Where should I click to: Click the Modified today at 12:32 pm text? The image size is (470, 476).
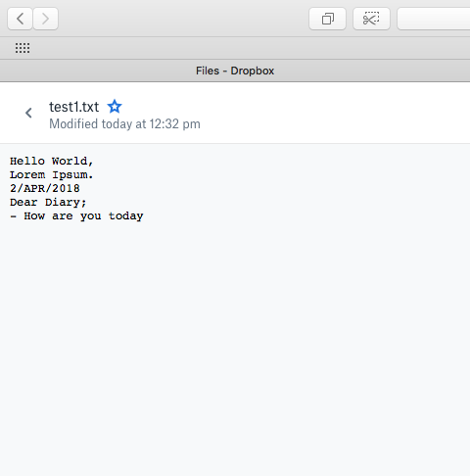124,124
